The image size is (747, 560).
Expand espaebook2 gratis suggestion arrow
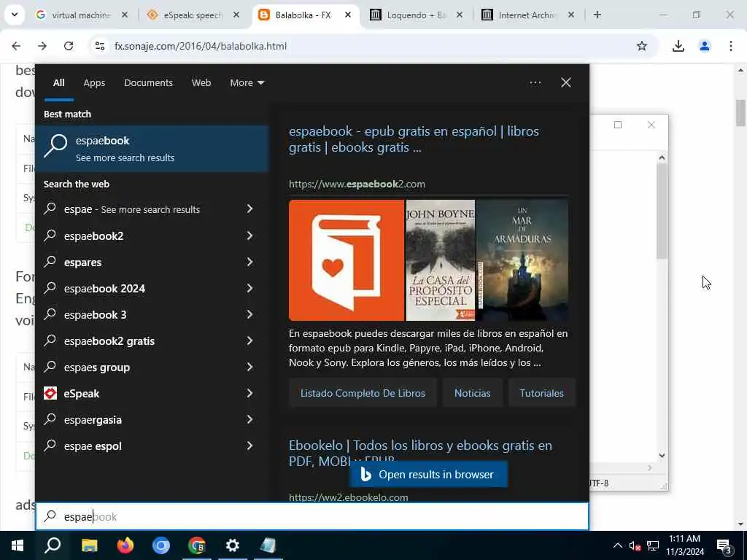pos(249,341)
